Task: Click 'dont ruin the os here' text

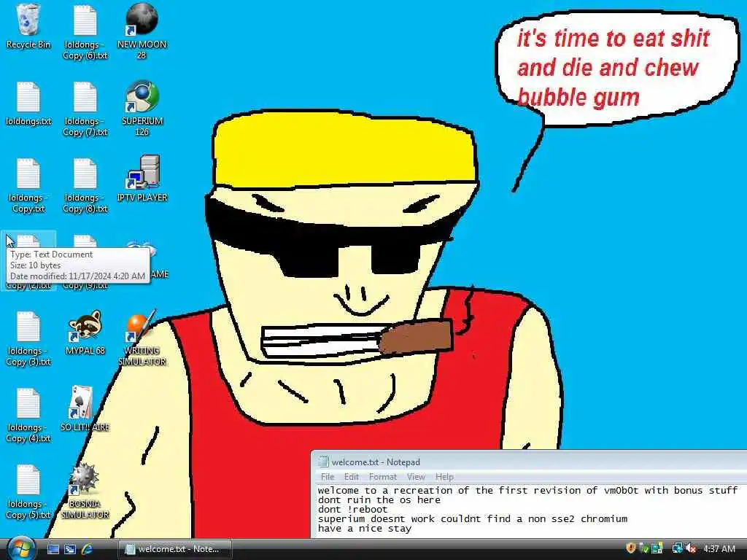Action: coord(379,500)
